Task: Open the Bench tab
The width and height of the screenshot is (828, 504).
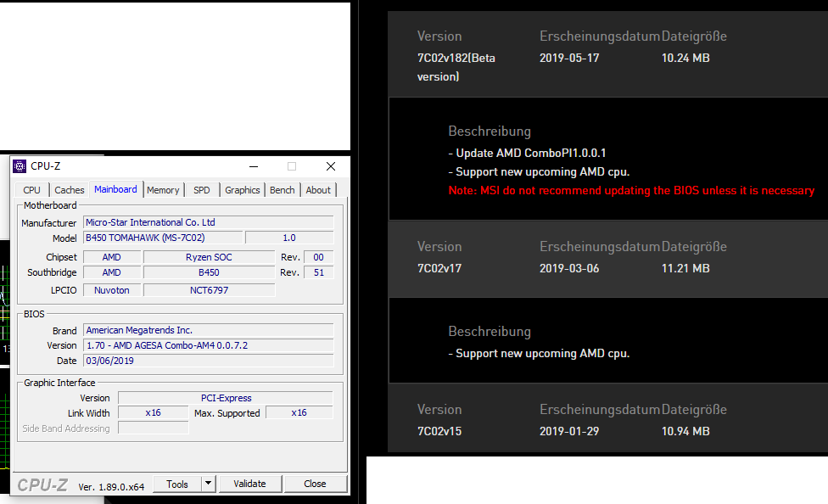Action: pyautogui.click(x=283, y=190)
